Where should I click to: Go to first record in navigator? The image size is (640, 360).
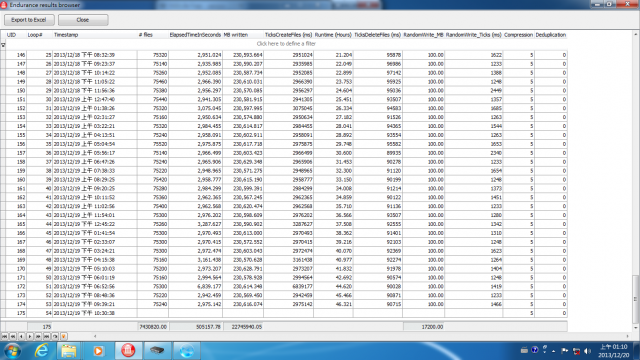tap(4, 336)
